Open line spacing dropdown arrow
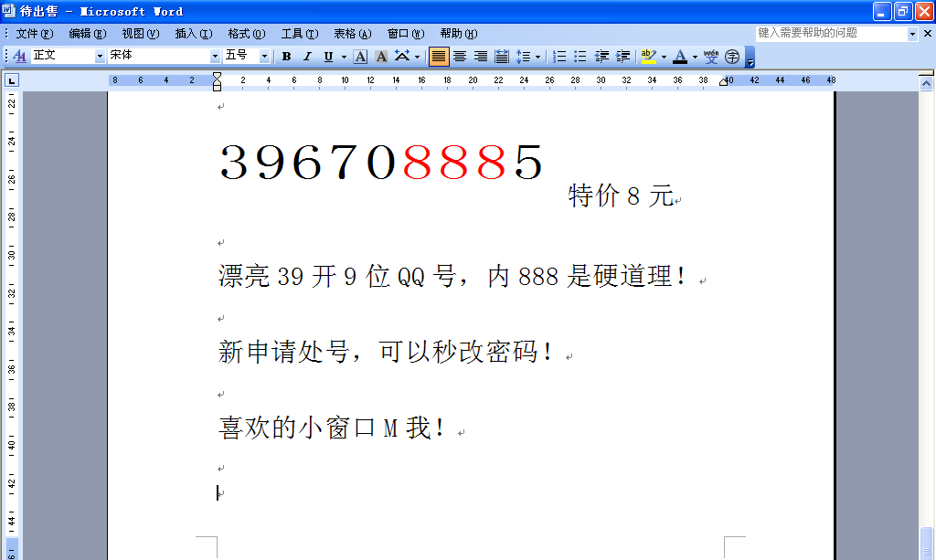The image size is (936, 560). 537,57
